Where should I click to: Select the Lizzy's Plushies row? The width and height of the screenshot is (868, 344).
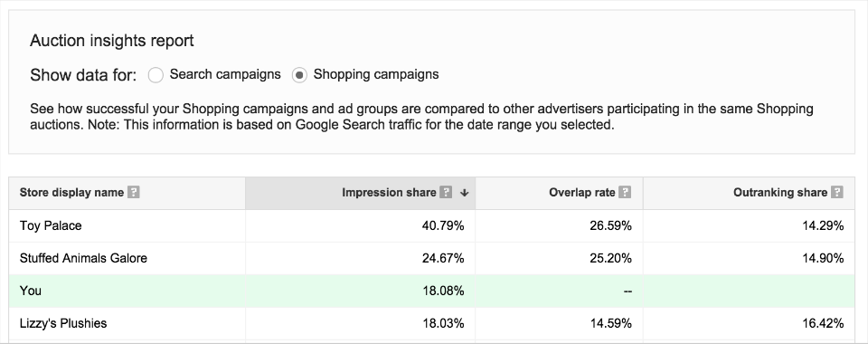[432, 323]
